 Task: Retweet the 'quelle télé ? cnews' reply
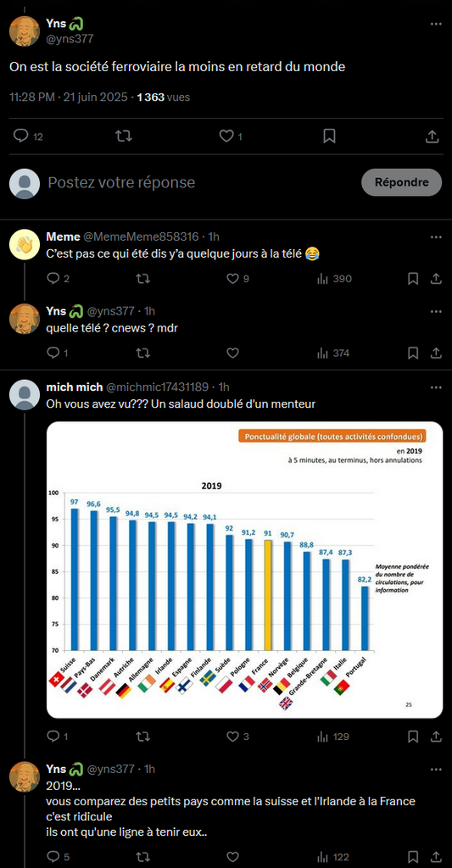click(x=143, y=353)
